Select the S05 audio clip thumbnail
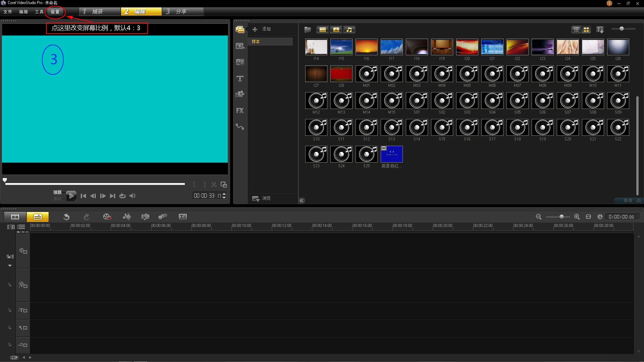Image resolution: width=644 pixels, height=362 pixels. [517, 101]
